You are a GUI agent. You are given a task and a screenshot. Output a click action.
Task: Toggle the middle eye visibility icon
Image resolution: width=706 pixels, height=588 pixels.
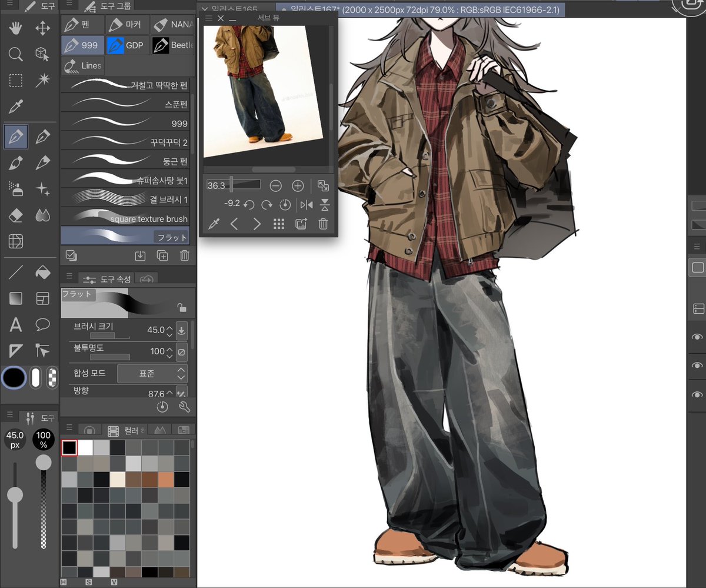698,366
